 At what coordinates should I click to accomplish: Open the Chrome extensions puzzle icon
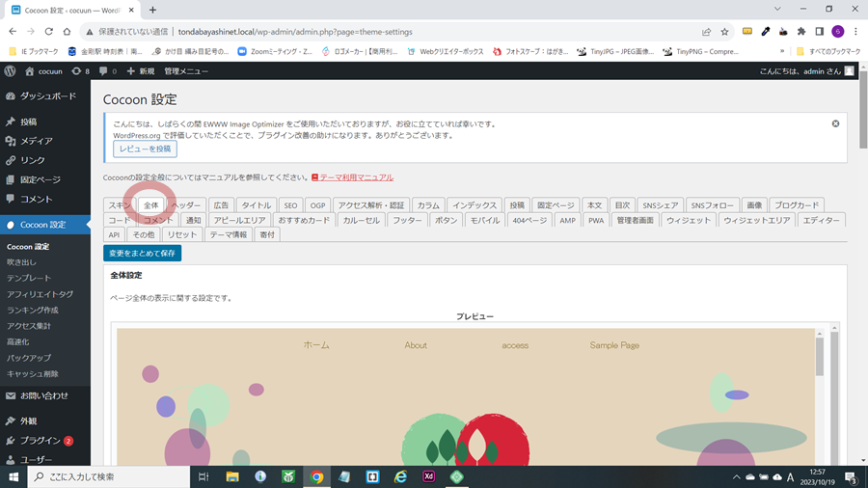[x=800, y=31]
